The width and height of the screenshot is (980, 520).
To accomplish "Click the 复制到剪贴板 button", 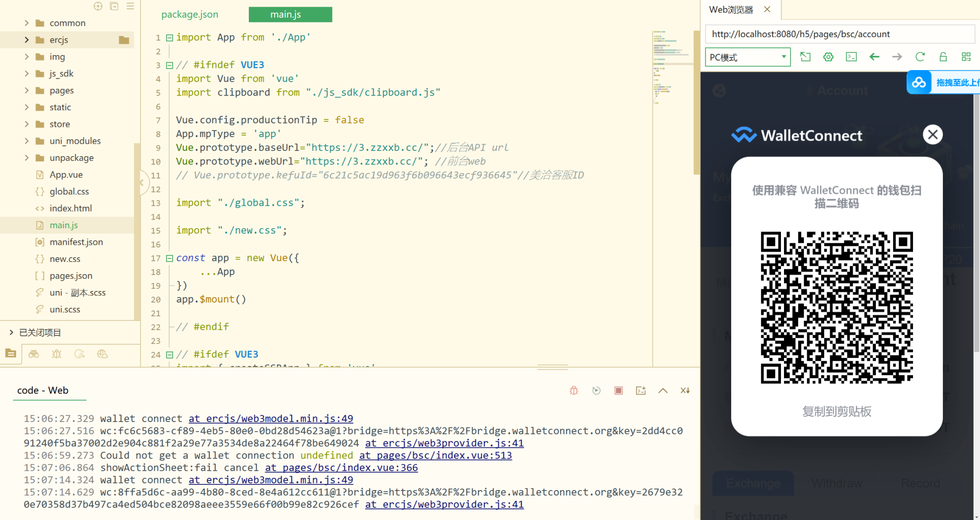I will (x=836, y=412).
